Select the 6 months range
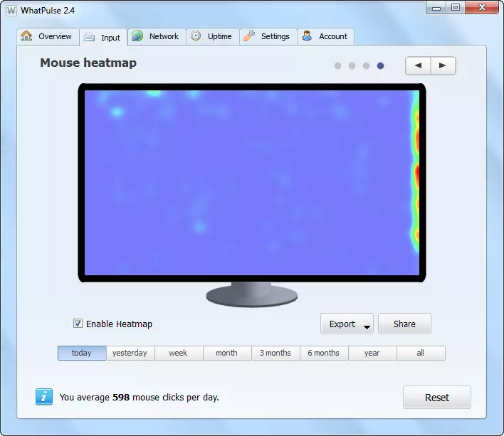This screenshot has width=504, height=436. click(324, 353)
